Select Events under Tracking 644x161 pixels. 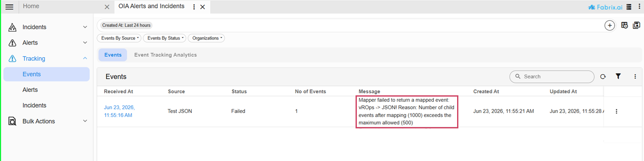[46, 74]
